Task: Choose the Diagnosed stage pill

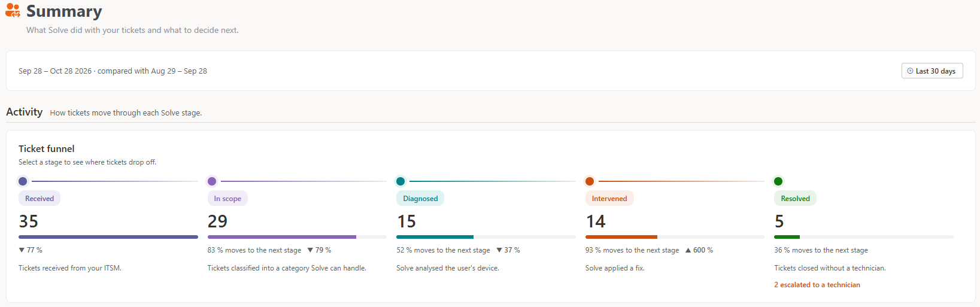Action: [420, 199]
